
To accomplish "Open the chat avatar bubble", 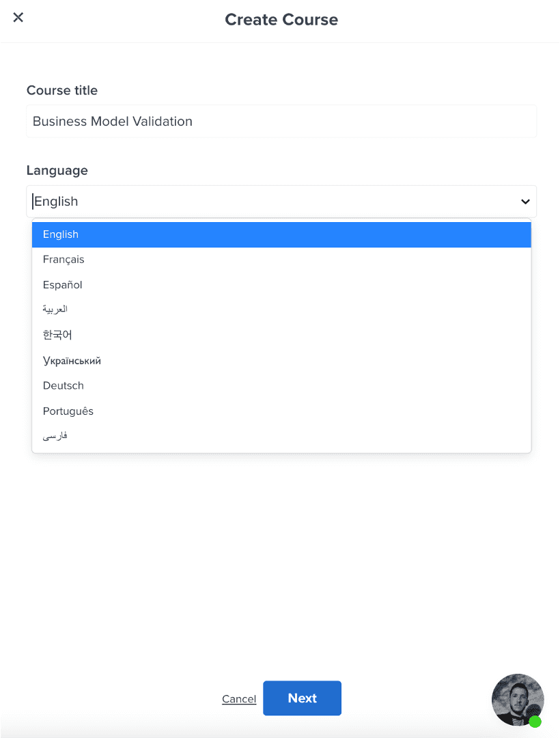I will (x=517, y=698).
